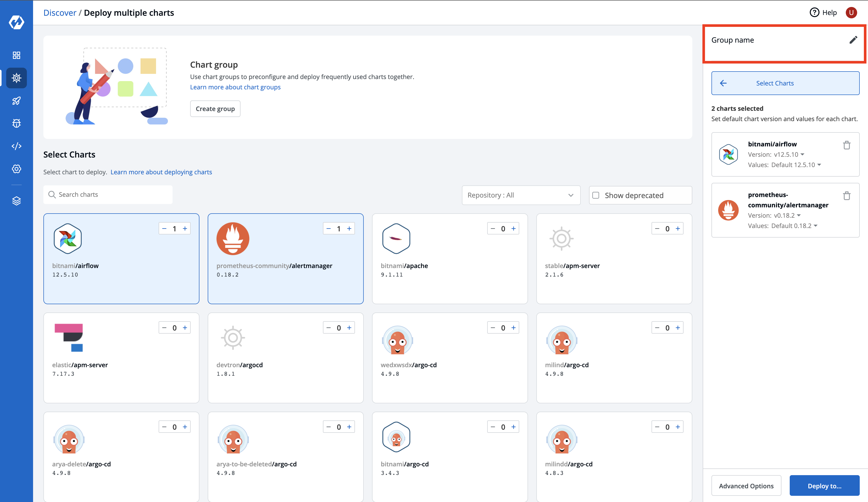Click the airflow icon in the selected charts panel
Viewport: 868px width, 502px height.
tap(728, 154)
